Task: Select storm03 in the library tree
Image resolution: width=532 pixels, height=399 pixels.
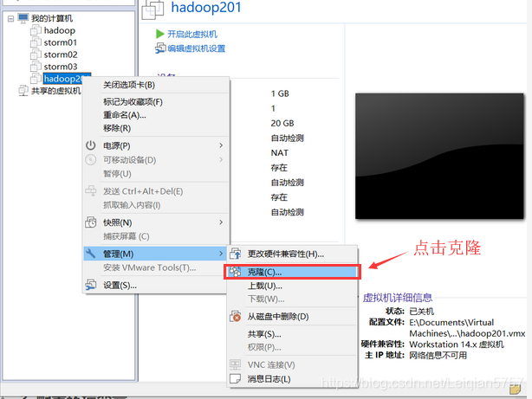Action: (x=61, y=67)
